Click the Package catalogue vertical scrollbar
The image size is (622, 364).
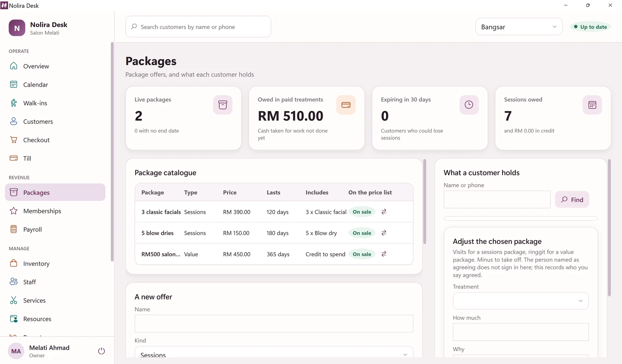(x=425, y=202)
